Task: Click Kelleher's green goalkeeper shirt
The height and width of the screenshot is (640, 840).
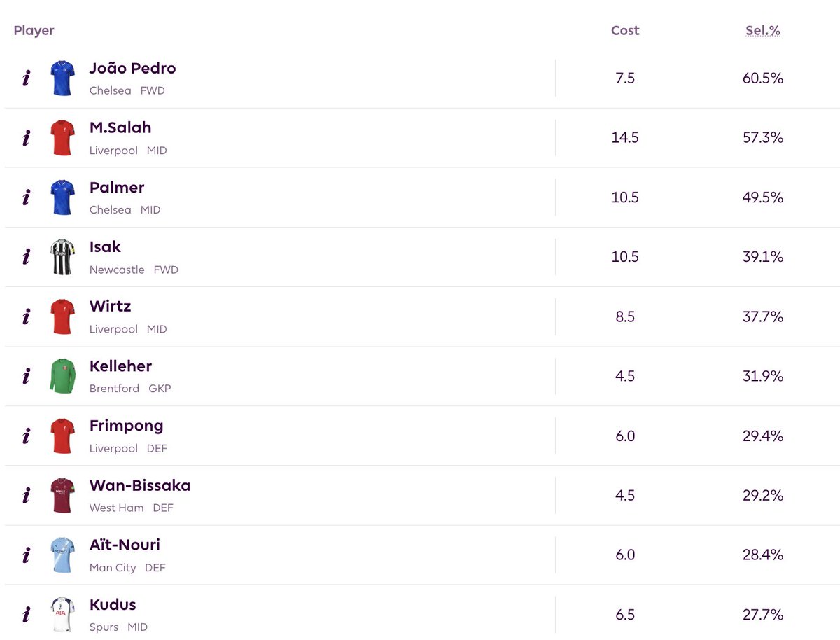Action: coord(62,376)
